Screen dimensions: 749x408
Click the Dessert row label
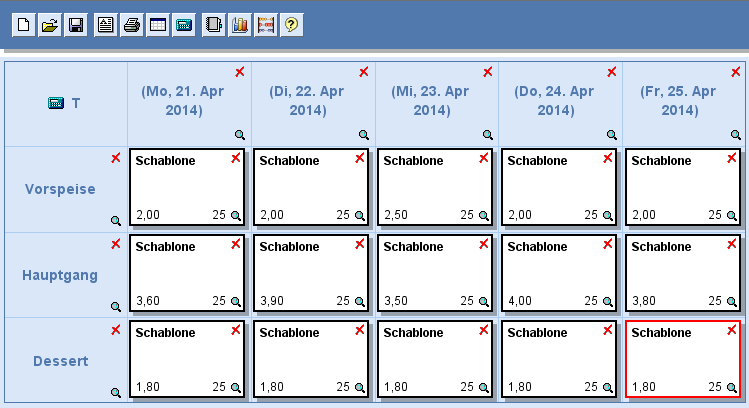point(61,361)
